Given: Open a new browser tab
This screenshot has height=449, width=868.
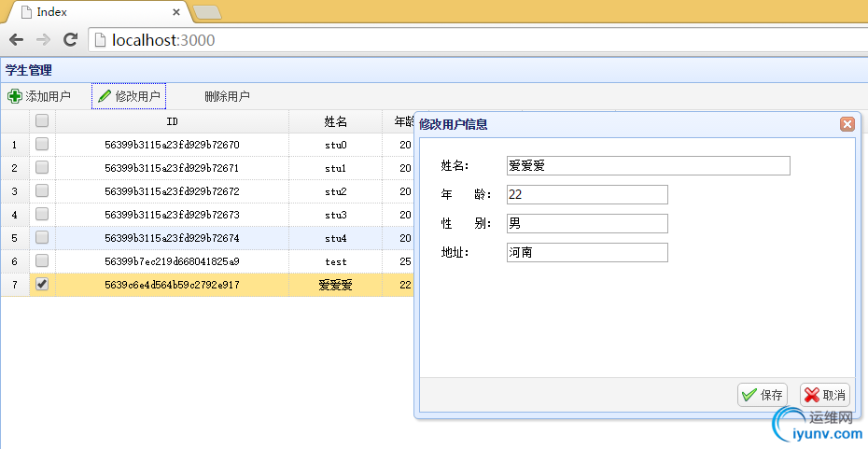Looking at the screenshot, I should [x=207, y=12].
